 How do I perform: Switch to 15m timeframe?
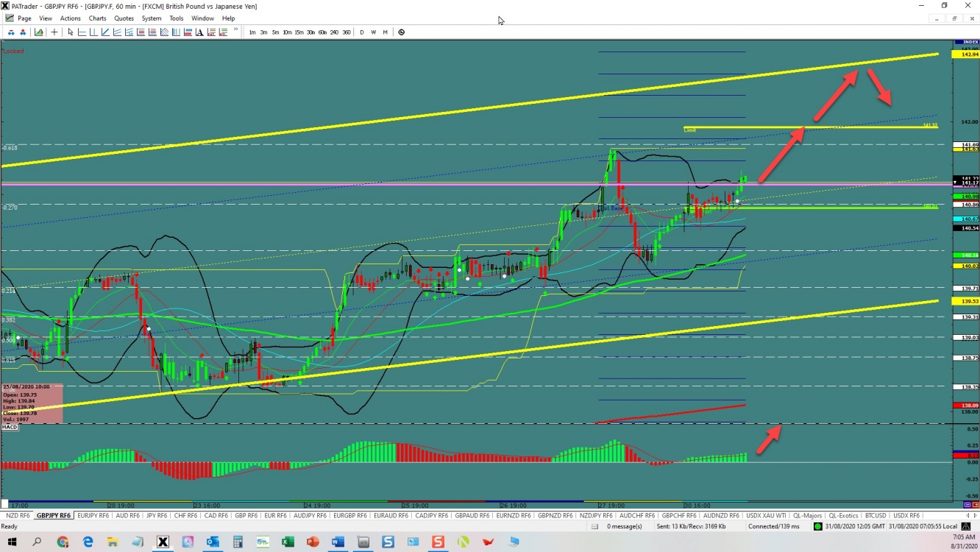coord(299,32)
